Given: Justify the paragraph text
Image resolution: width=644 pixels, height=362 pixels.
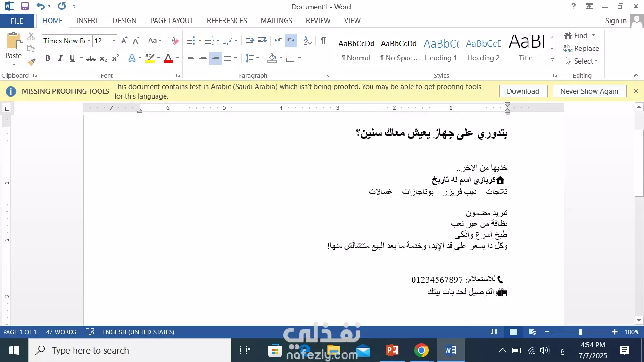Looking at the screenshot, I should click(x=228, y=58).
